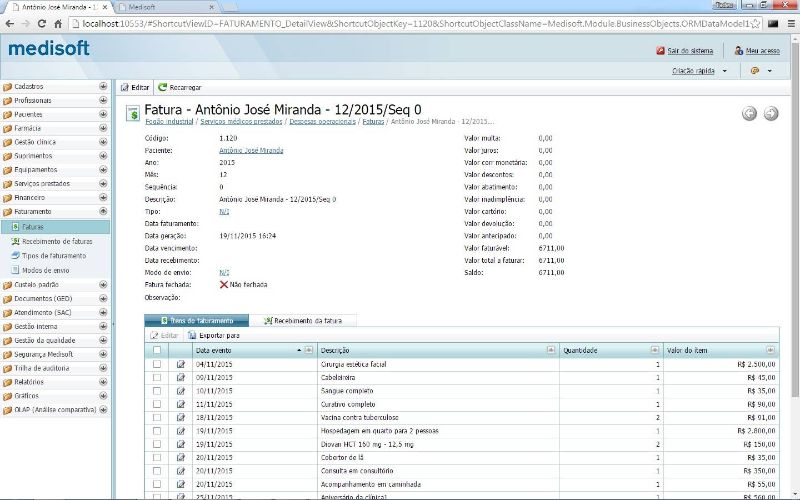Open edit icon for Cabeleireira row
The width and height of the screenshot is (800, 500).
tap(181, 378)
